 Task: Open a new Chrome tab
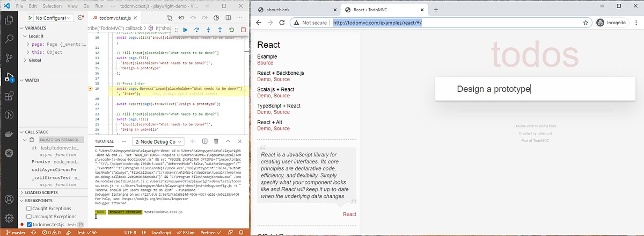point(436,10)
